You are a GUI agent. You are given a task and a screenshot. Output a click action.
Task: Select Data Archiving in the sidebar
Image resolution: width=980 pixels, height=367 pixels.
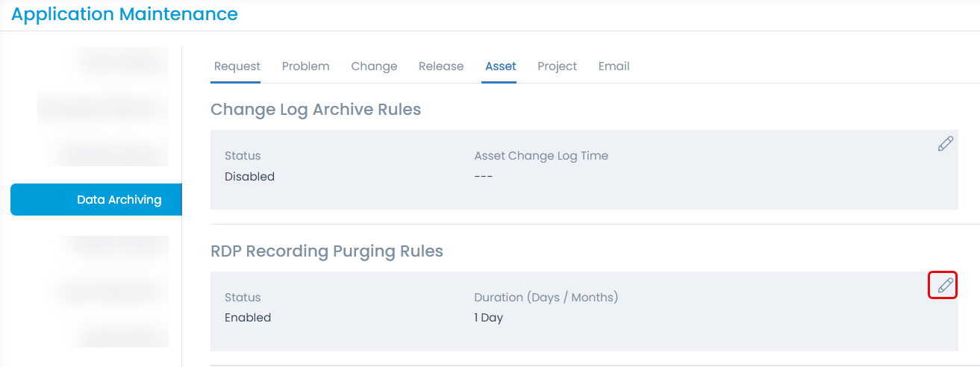(x=119, y=200)
